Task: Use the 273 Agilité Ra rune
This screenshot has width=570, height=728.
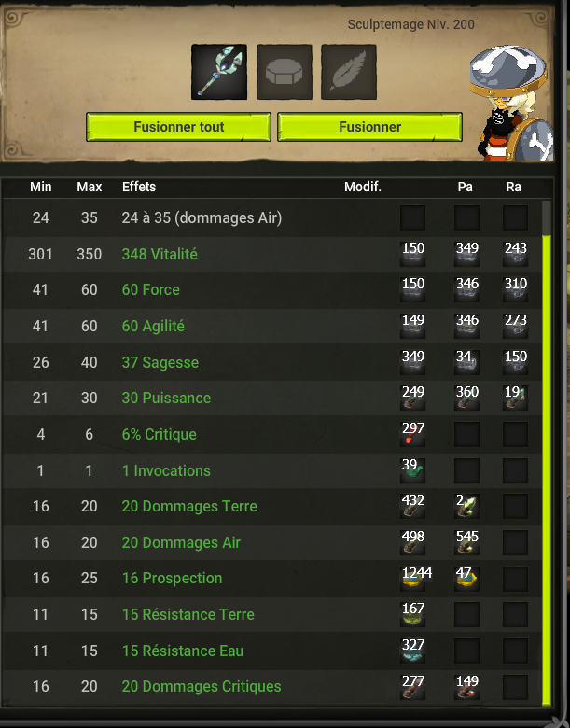Action: [515, 326]
